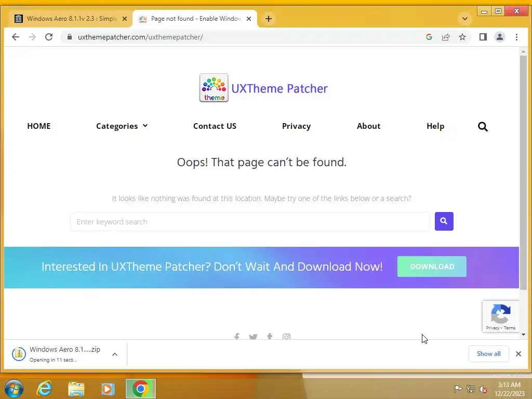Open the Privacy page

point(296,126)
